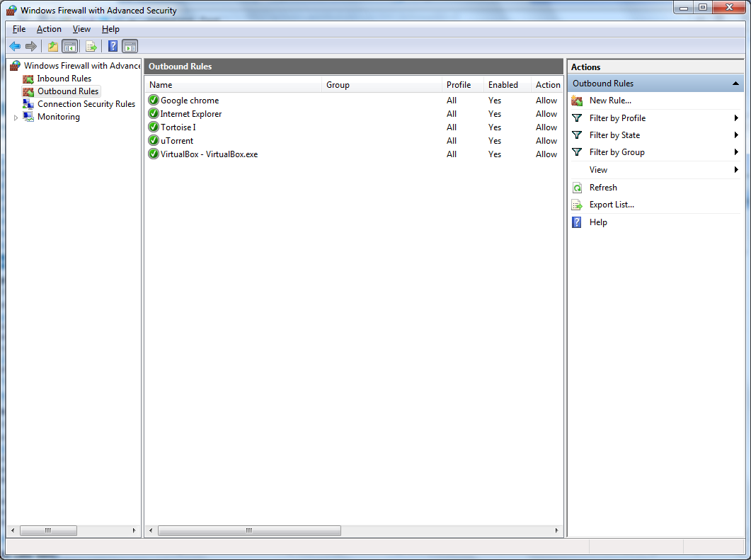Open Filter by Profile submenu arrow
This screenshot has width=751, height=560.
click(736, 118)
